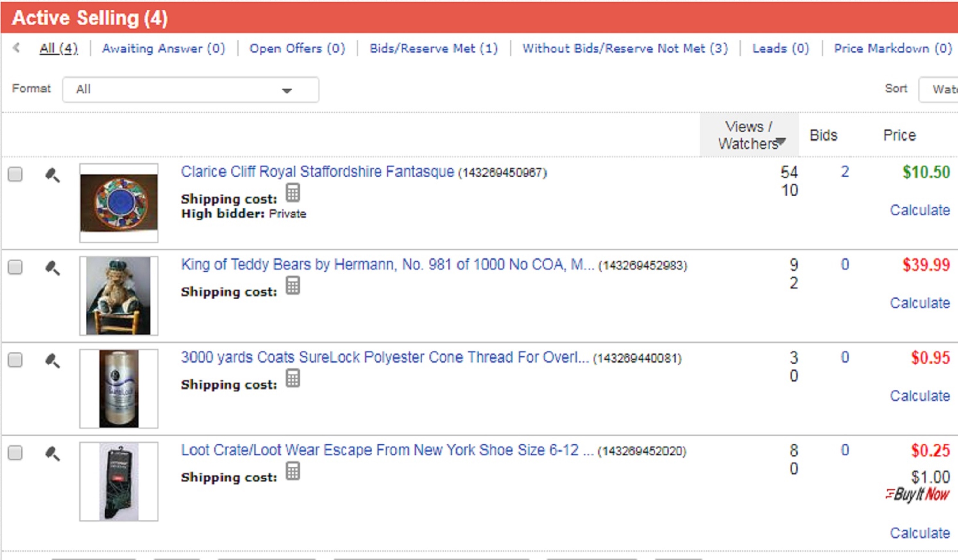This screenshot has width=958, height=560.
Task: Open the Bids/Reserve Met (1) tab
Action: click(x=434, y=48)
